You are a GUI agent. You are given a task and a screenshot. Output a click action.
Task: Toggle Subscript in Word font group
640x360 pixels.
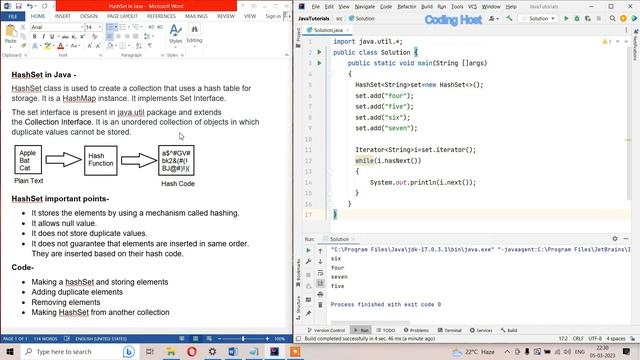point(74,37)
